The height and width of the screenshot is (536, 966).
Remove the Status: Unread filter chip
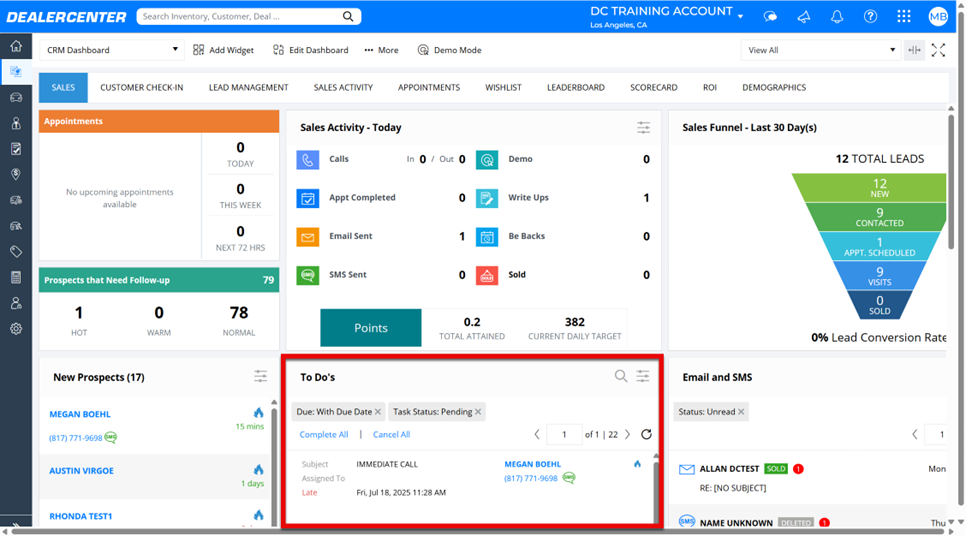pyautogui.click(x=740, y=412)
